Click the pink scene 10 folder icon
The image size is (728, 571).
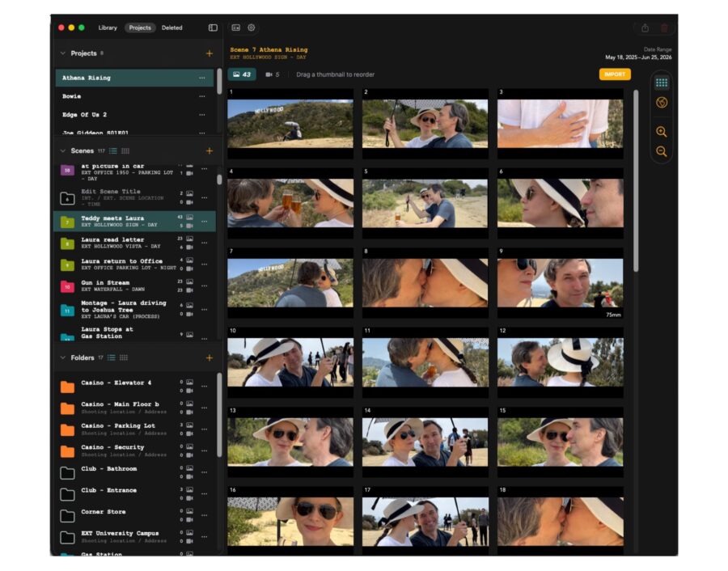point(67,286)
